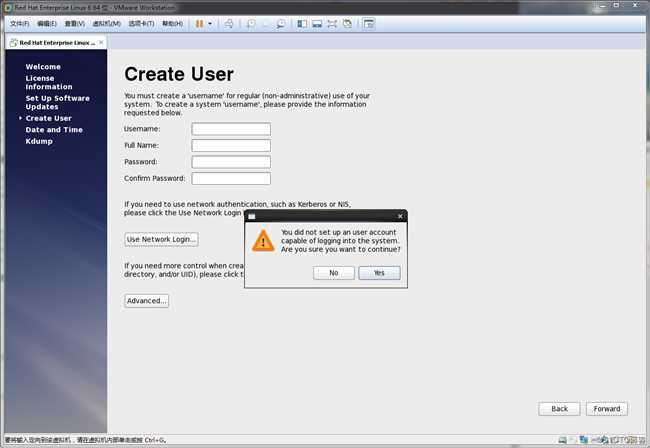Click 'Kdump' in the setup sidebar
This screenshot has width=650, height=448.
[39, 141]
